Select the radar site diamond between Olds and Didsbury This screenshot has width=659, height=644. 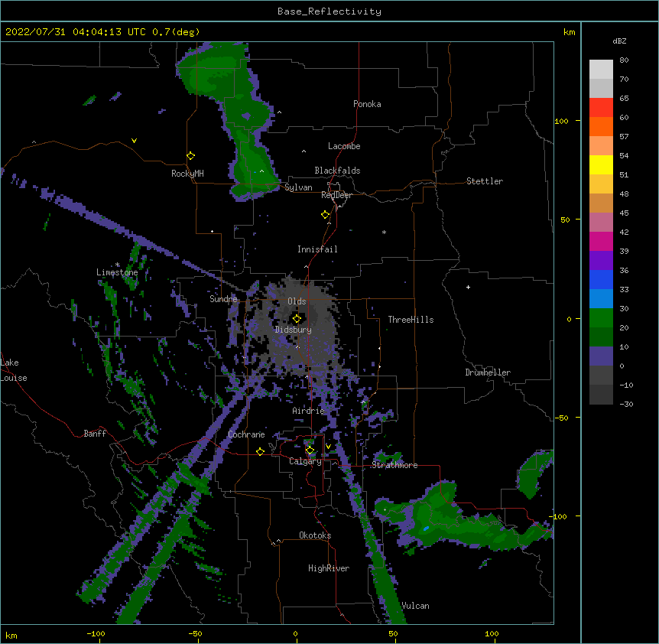[x=297, y=318]
